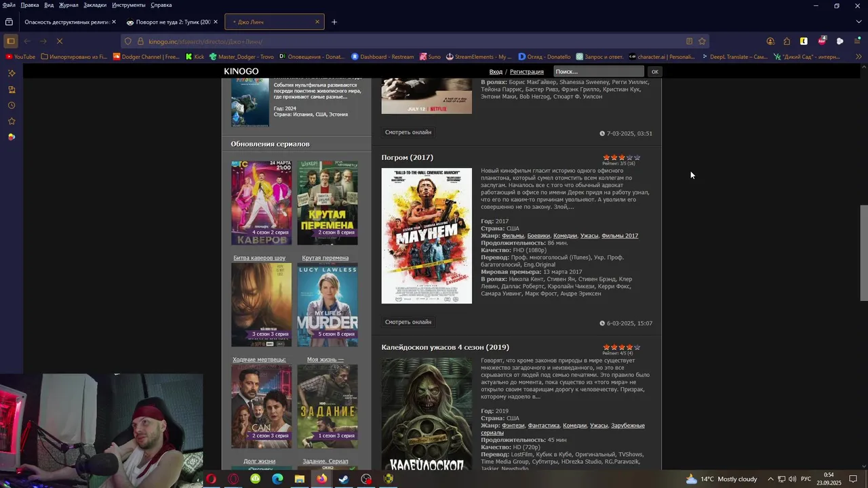Open the YouTube bookmark
The image size is (868, 488).
click(x=20, y=57)
